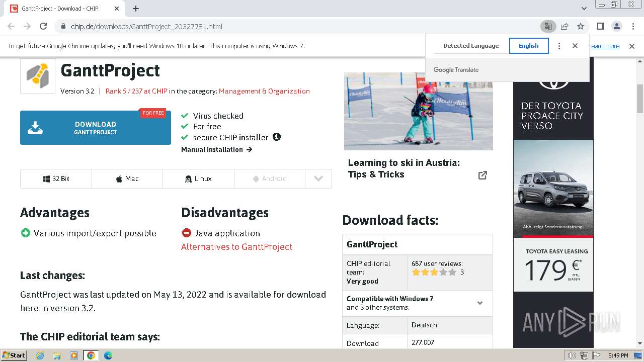The height and width of the screenshot is (362, 644).
Task: Select the Linux version
Action: 198,178
